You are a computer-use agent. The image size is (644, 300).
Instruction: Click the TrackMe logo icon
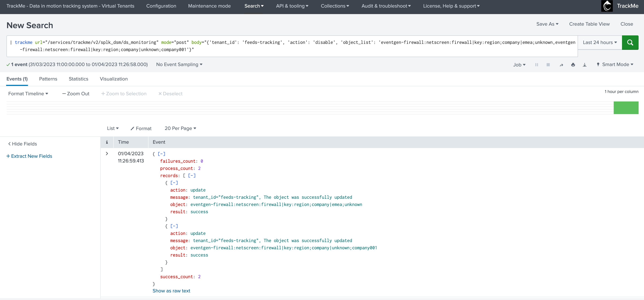click(607, 6)
